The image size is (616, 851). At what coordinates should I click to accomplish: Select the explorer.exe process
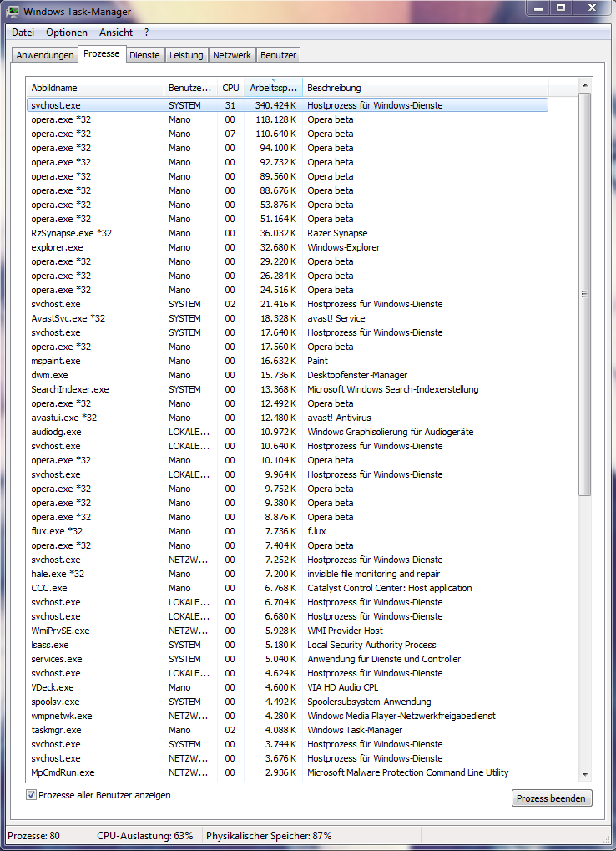click(287, 247)
